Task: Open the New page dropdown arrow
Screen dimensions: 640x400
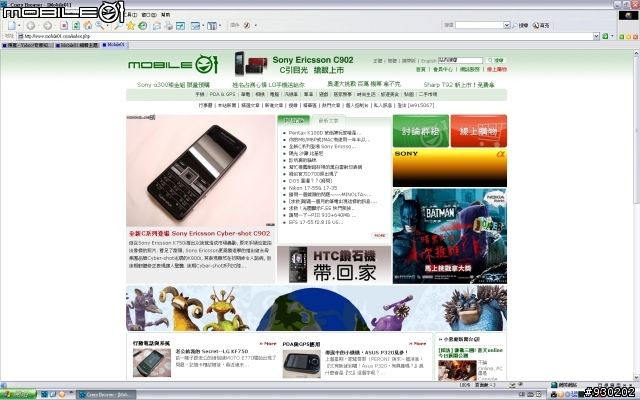Action: click(x=19, y=26)
